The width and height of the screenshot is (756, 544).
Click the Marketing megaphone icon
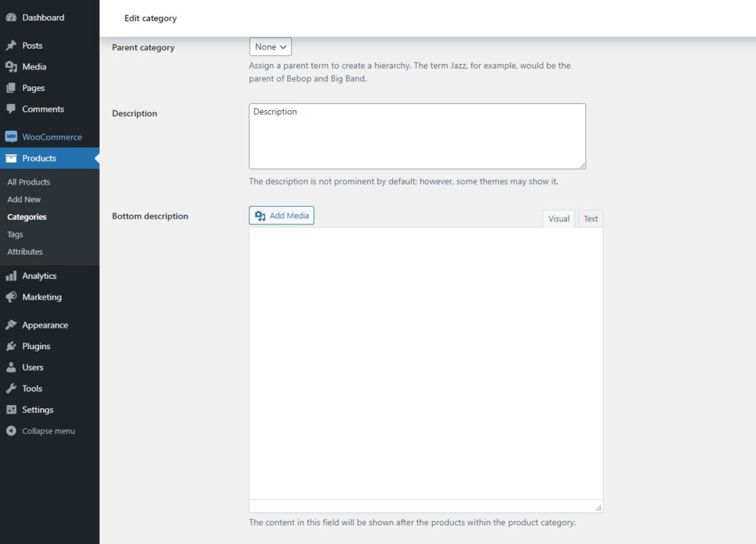tap(11, 297)
